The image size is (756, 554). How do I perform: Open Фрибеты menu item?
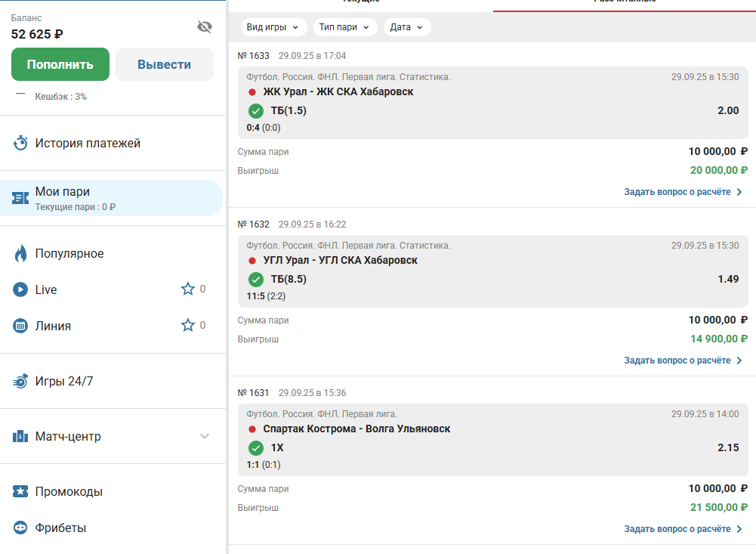(x=60, y=528)
